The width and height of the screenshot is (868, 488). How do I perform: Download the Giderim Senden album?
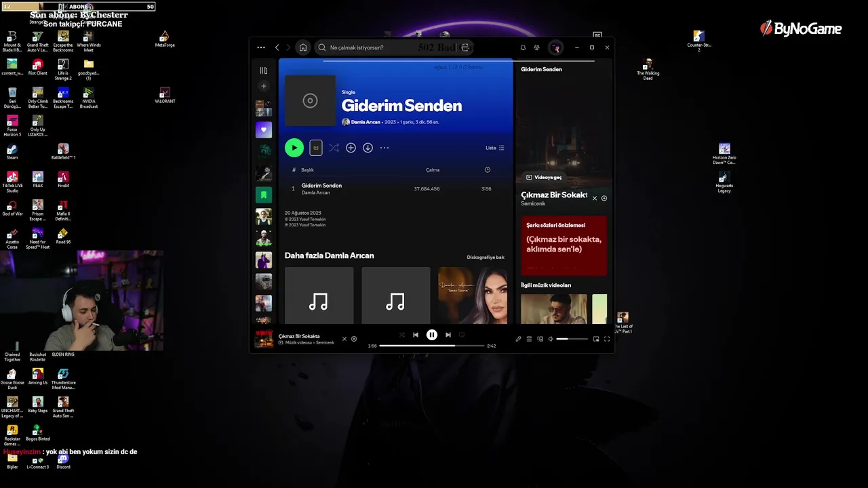[x=368, y=148]
